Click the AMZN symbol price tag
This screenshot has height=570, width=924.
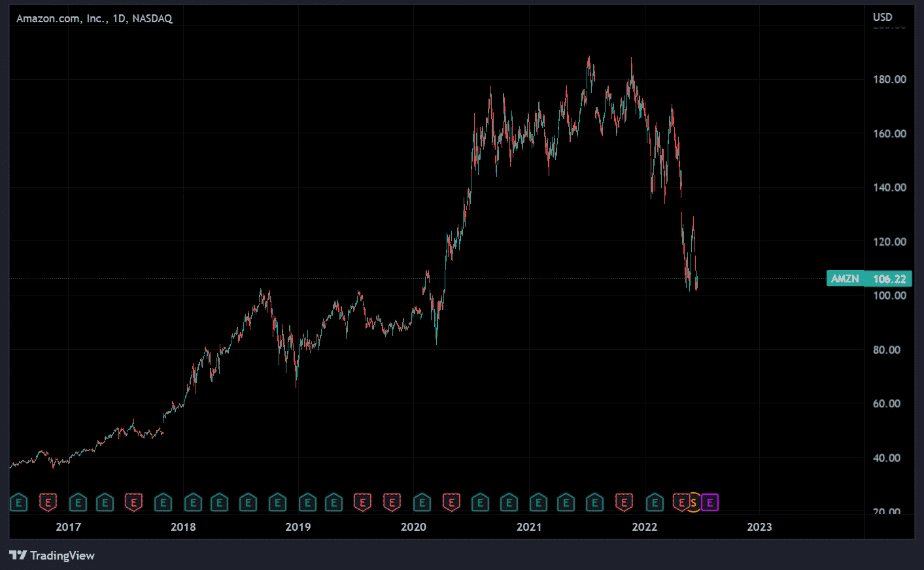[x=845, y=278]
